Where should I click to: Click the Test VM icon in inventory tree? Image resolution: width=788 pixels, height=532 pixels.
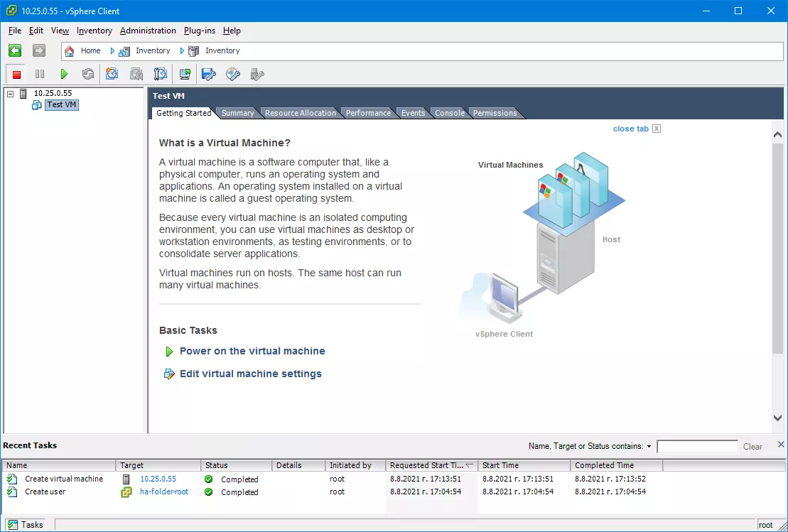coord(37,104)
